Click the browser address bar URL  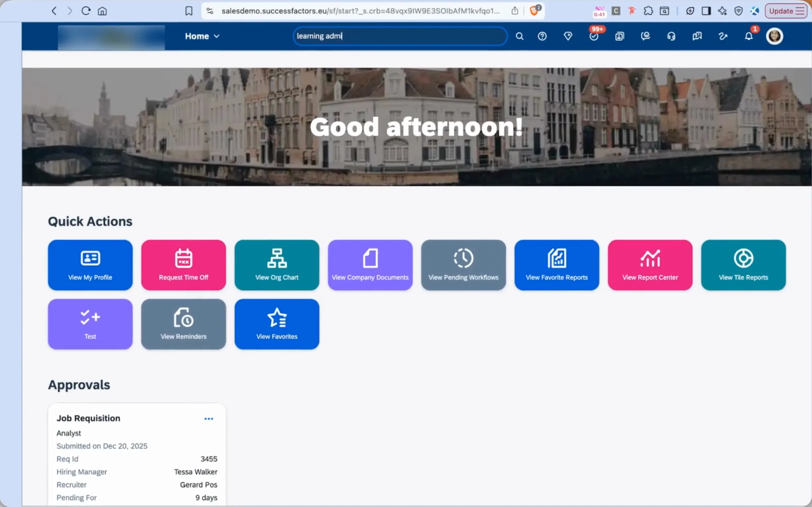(360, 11)
